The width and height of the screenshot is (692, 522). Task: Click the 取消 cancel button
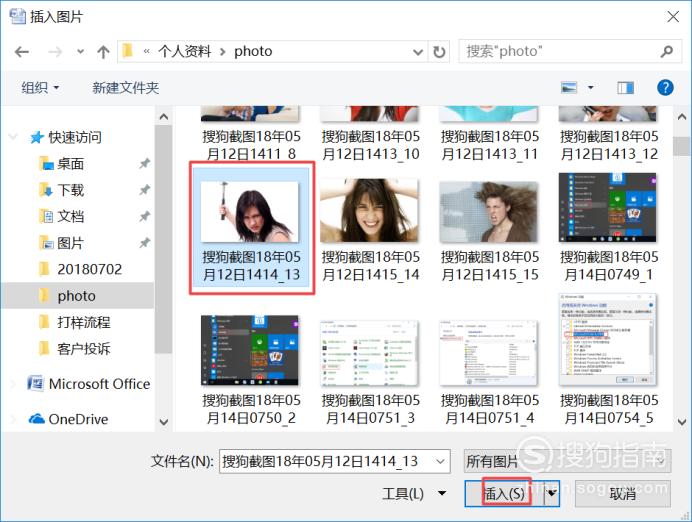tap(623, 494)
